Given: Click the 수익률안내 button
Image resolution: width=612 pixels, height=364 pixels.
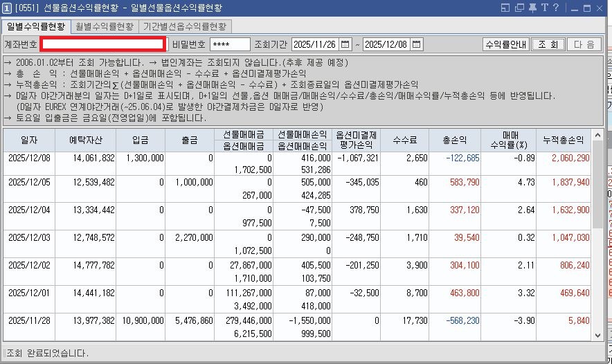Looking at the screenshot, I should point(506,44).
